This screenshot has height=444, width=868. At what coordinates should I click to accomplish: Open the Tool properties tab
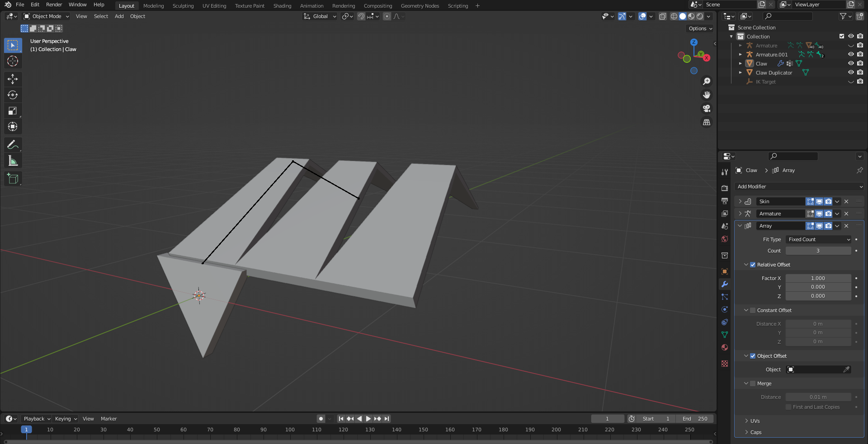(x=725, y=172)
